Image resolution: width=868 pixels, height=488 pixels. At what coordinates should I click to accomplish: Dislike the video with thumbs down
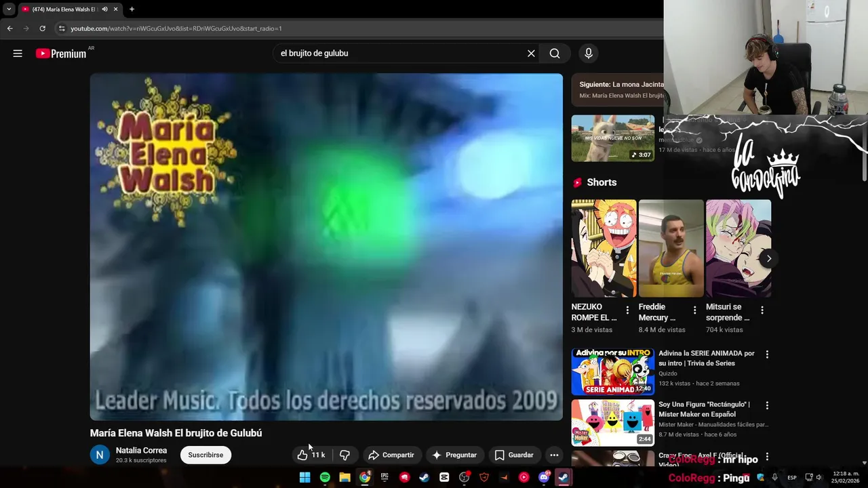(x=344, y=455)
